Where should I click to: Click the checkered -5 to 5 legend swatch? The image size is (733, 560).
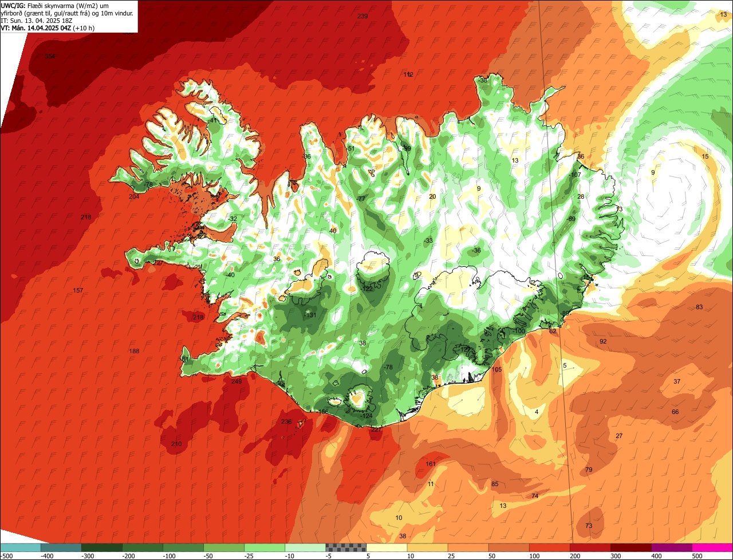pos(346,547)
